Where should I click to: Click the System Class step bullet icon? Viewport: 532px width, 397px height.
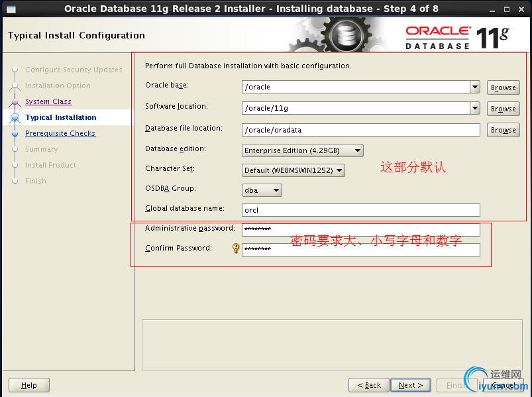(x=15, y=102)
